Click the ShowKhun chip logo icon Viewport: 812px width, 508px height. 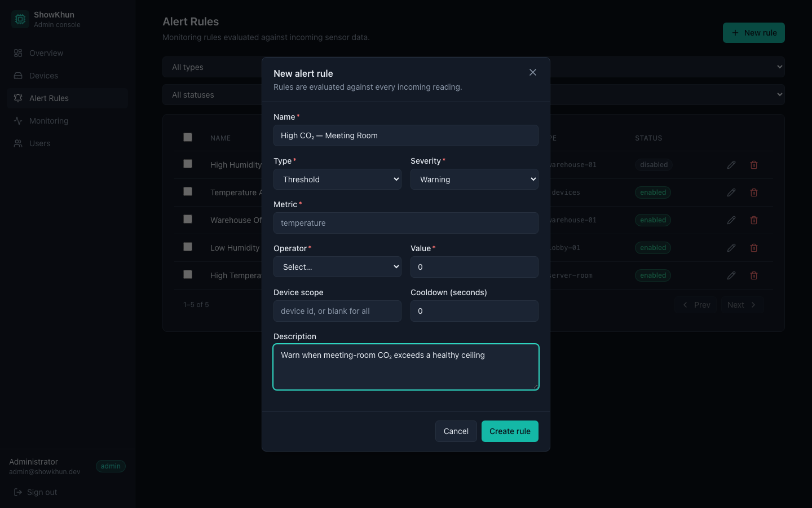(20, 19)
